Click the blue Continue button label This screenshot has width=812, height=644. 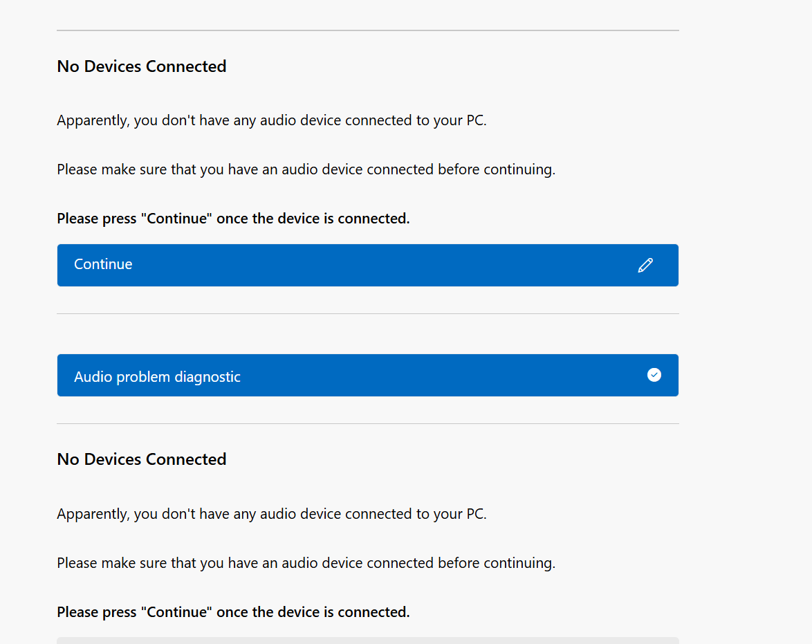pos(103,264)
